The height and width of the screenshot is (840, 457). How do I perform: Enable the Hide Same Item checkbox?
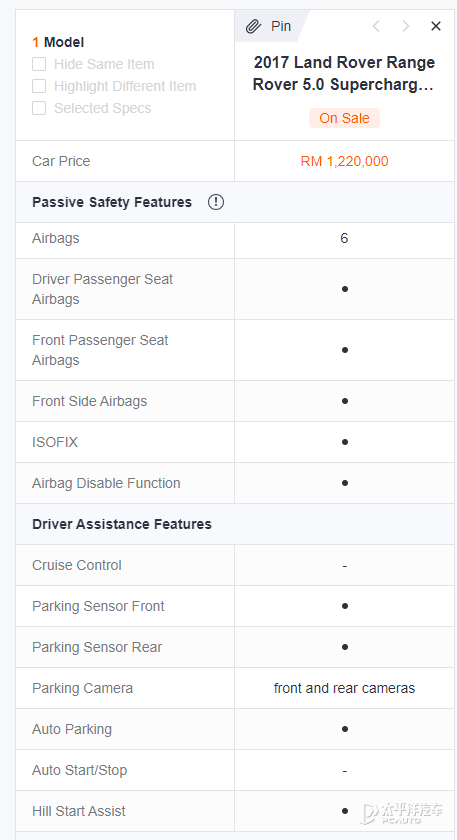click(39, 64)
